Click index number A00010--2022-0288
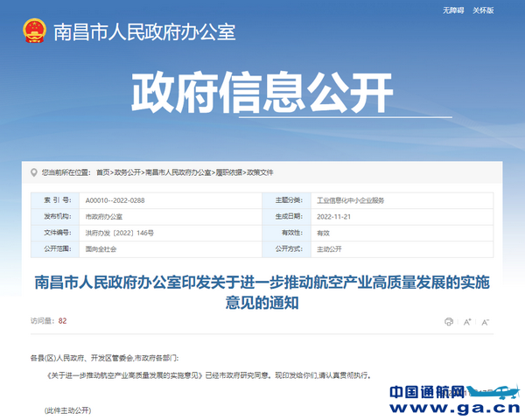This screenshot has height=420, width=525. tap(115, 200)
